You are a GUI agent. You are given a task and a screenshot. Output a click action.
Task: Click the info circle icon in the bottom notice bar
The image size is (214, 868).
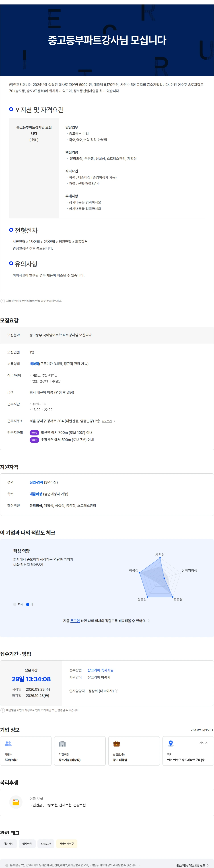point(7,865)
